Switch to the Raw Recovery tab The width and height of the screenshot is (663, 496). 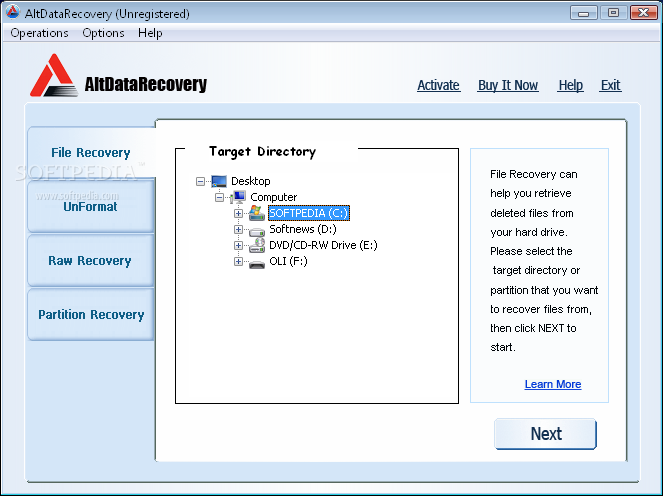pyautogui.click(x=91, y=260)
